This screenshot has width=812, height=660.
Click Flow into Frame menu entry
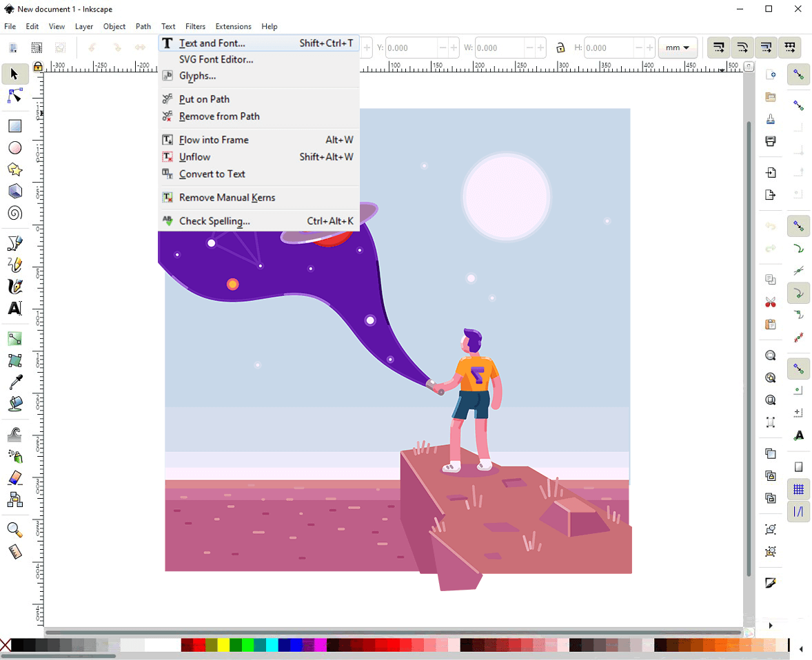click(214, 140)
